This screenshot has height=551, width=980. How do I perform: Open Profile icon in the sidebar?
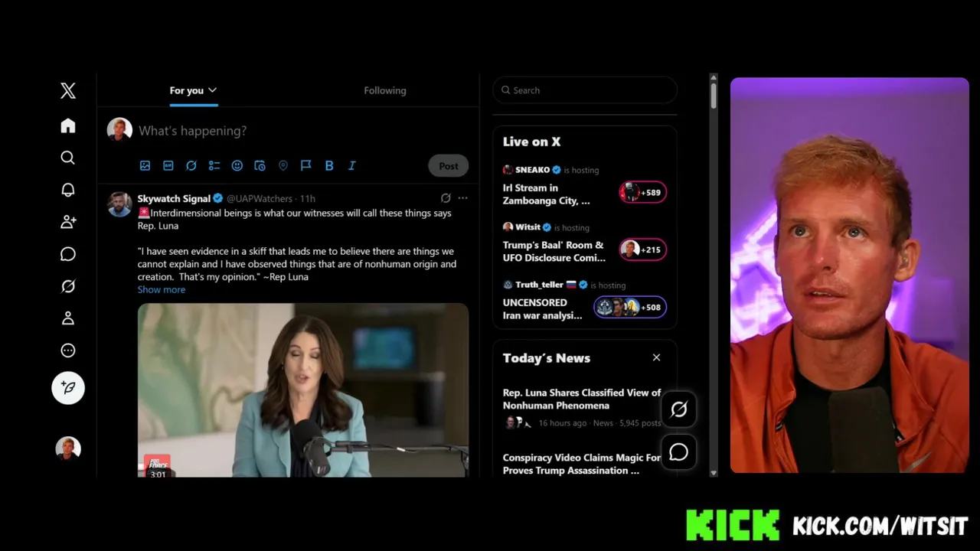click(x=68, y=318)
